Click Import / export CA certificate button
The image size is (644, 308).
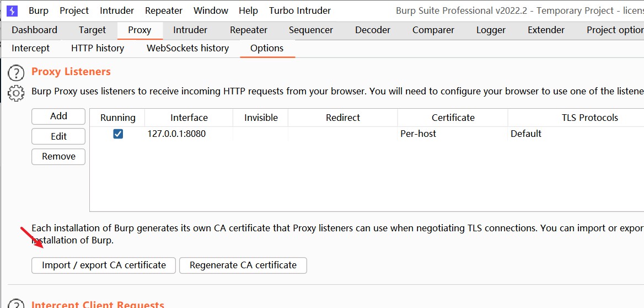click(104, 265)
